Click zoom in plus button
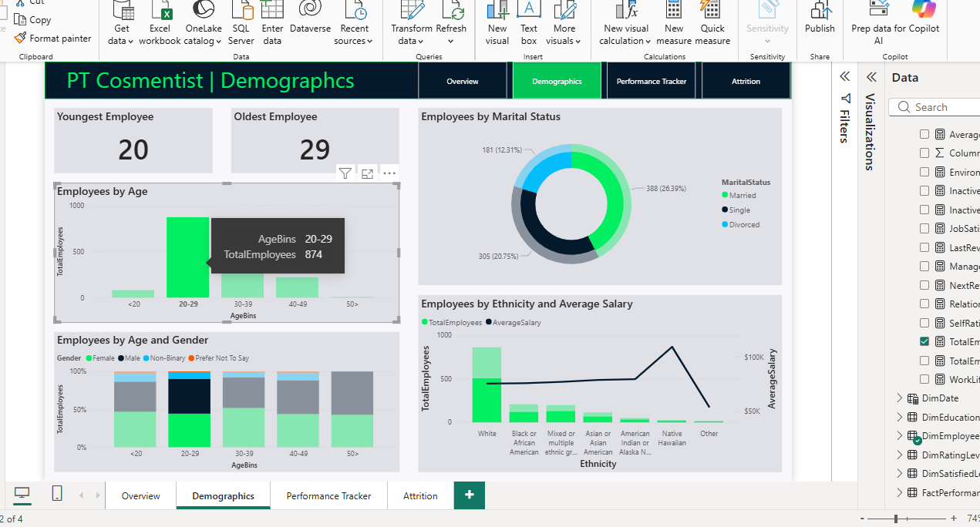 [x=954, y=519]
